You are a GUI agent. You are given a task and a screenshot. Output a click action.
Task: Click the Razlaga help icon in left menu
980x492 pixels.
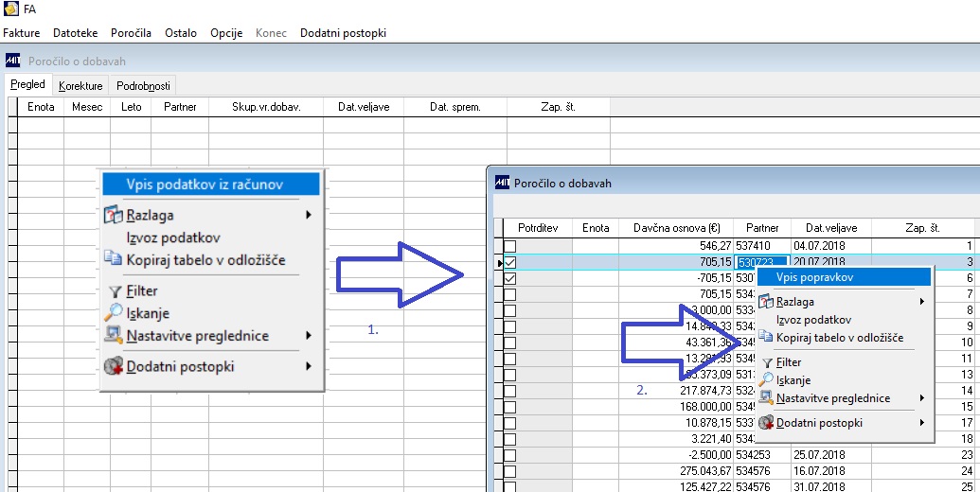coord(113,216)
